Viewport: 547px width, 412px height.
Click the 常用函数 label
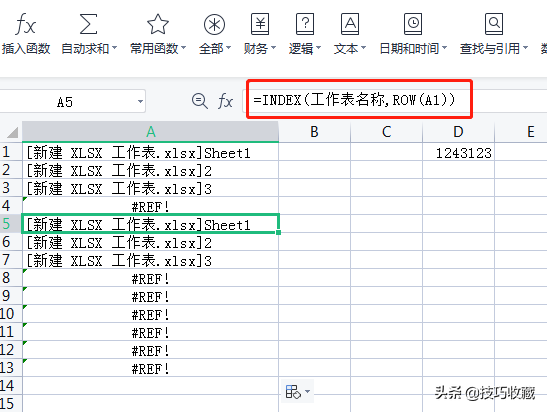155,48
